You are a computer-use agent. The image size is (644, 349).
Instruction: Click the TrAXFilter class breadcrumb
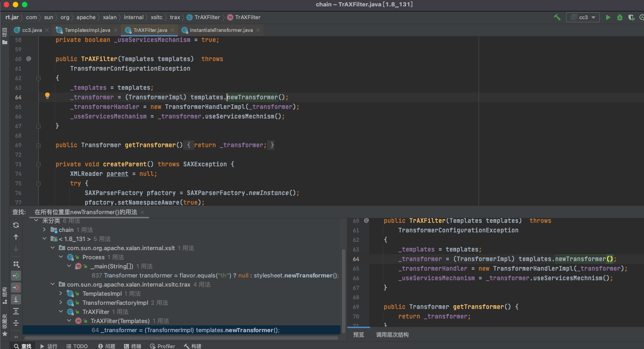coord(203,17)
